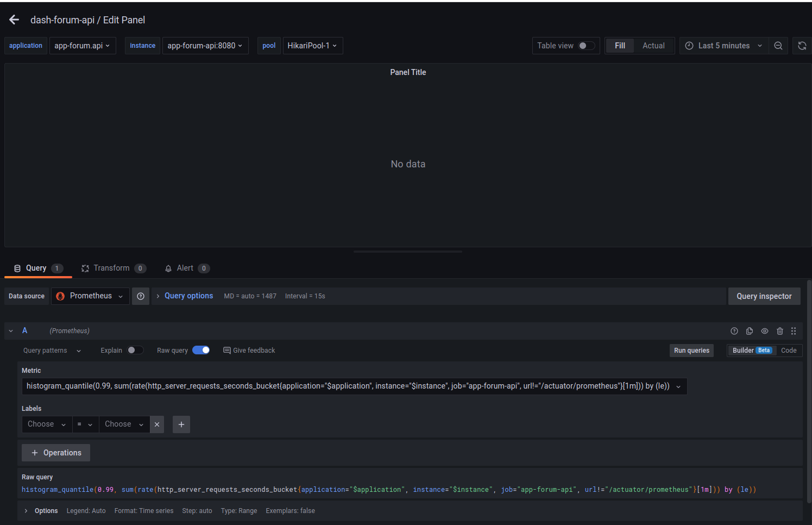The image size is (812, 525).
Task: Open the pool variable dropdown
Action: click(313, 46)
